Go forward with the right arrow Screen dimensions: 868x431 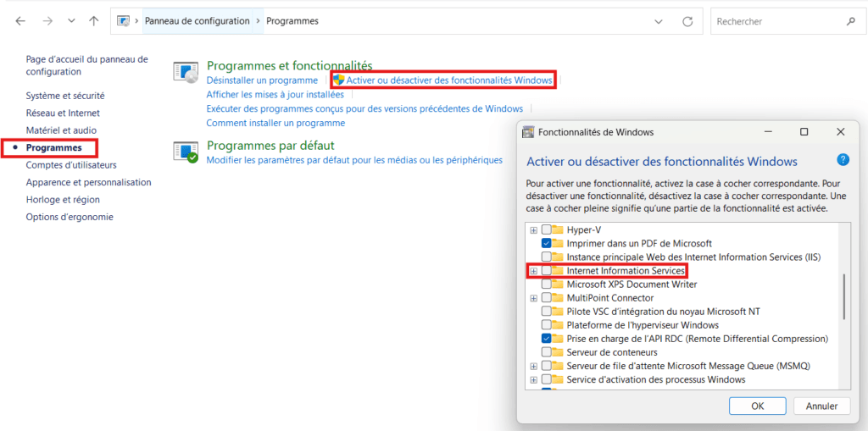pyautogui.click(x=47, y=21)
